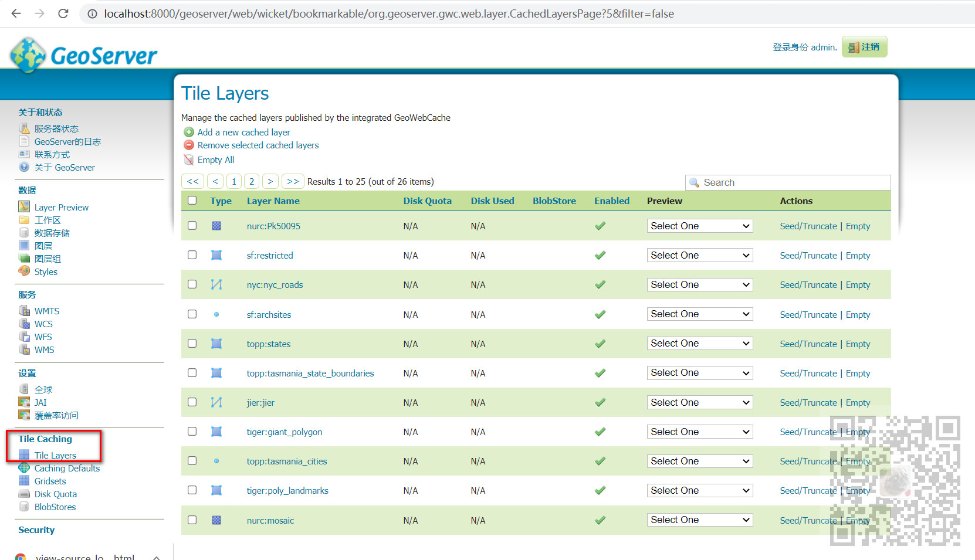Open the Select One dropdown for nyc:nyc_roads
The height and width of the screenshot is (560, 975).
coord(699,284)
